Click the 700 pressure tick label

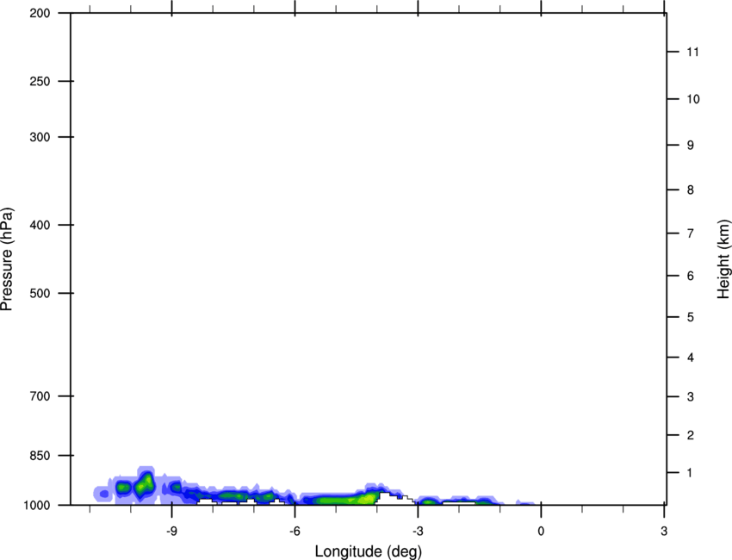click(x=40, y=396)
